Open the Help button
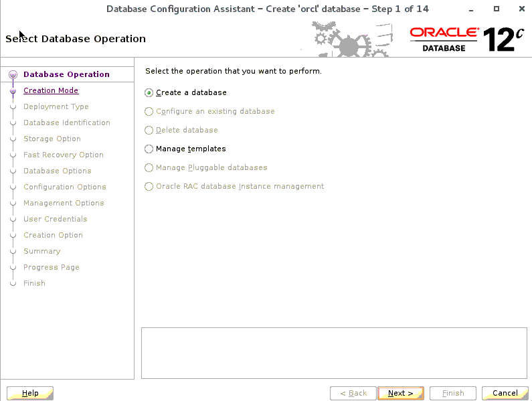Screen dimensions: 532x401 click(x=30, y=393)
